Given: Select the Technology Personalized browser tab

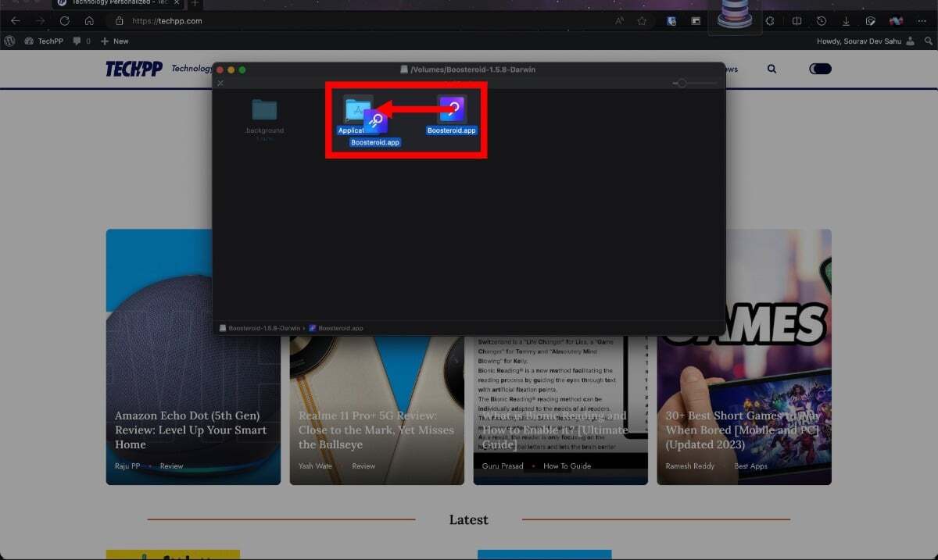Looking at the screenshot, I should [x=120, y=3].
